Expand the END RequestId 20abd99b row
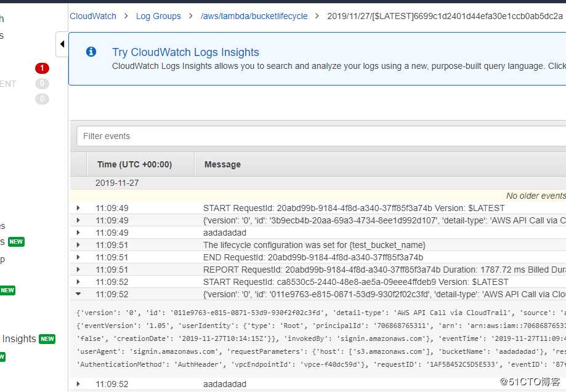This screenshot has height=392, width=566. click(78, 257)
